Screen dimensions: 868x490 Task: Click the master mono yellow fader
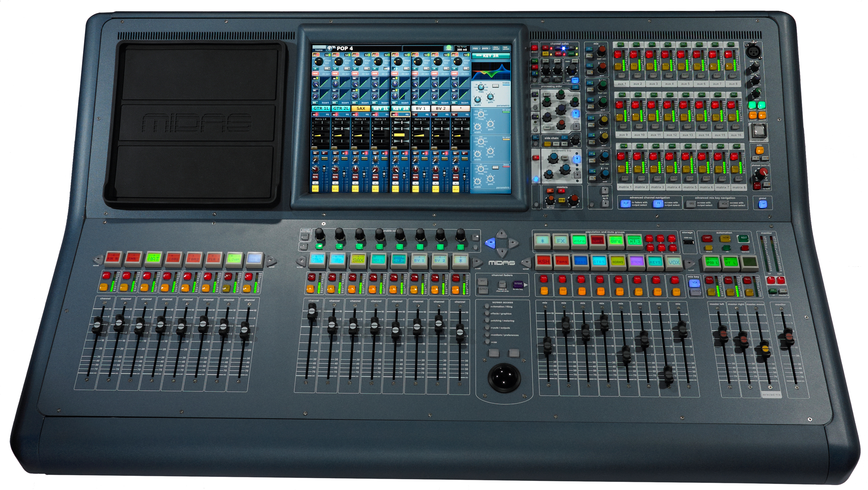coord(765,349)
